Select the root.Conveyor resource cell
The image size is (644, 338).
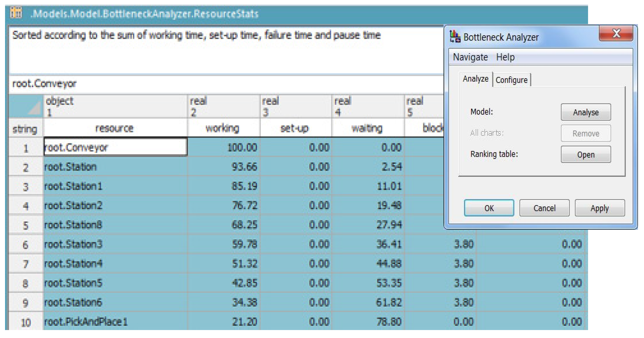tap(115, 147)
